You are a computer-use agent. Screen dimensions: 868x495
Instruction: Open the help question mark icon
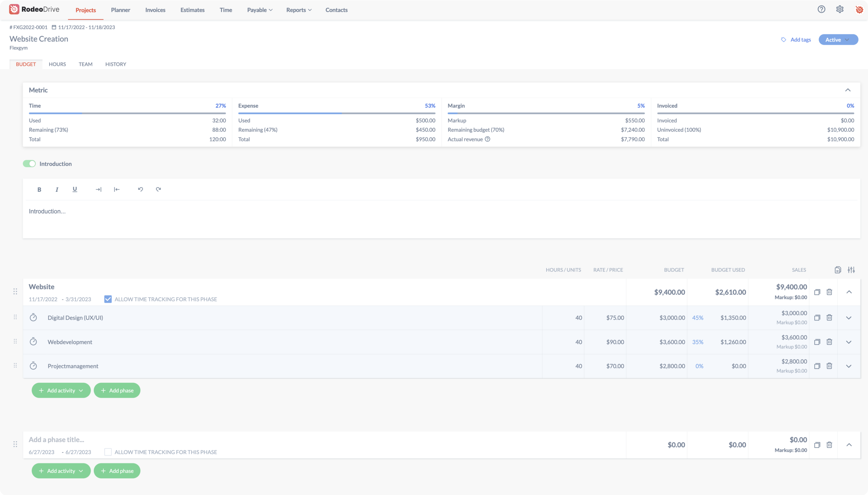point(821,9)
